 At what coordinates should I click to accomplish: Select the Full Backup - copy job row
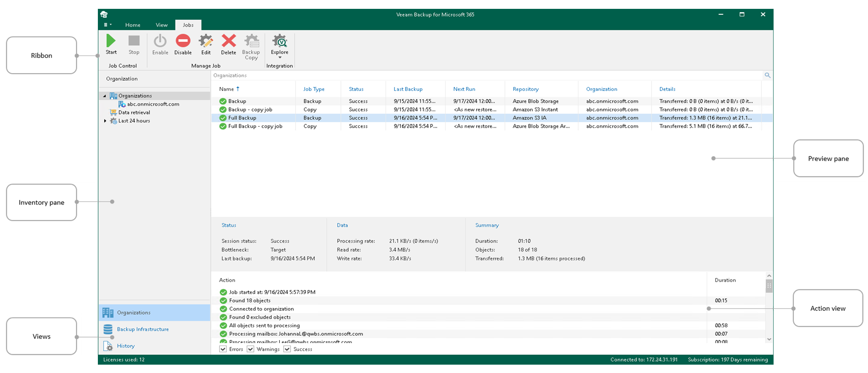(x=492, y=126)
